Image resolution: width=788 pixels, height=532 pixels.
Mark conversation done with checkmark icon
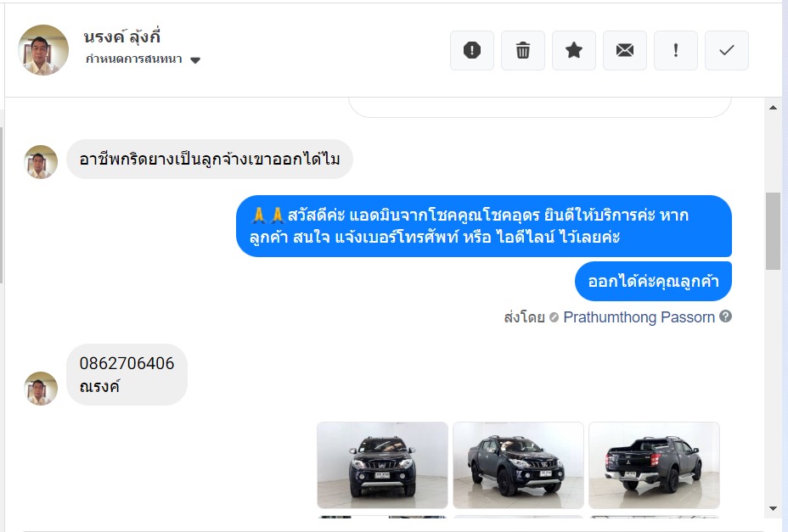coord(727,50)
